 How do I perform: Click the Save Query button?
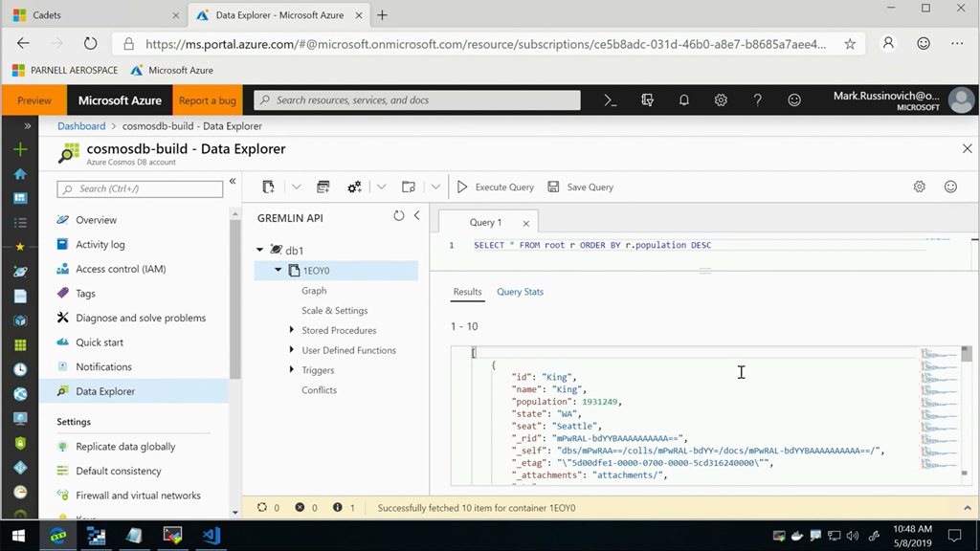point(580,187)
